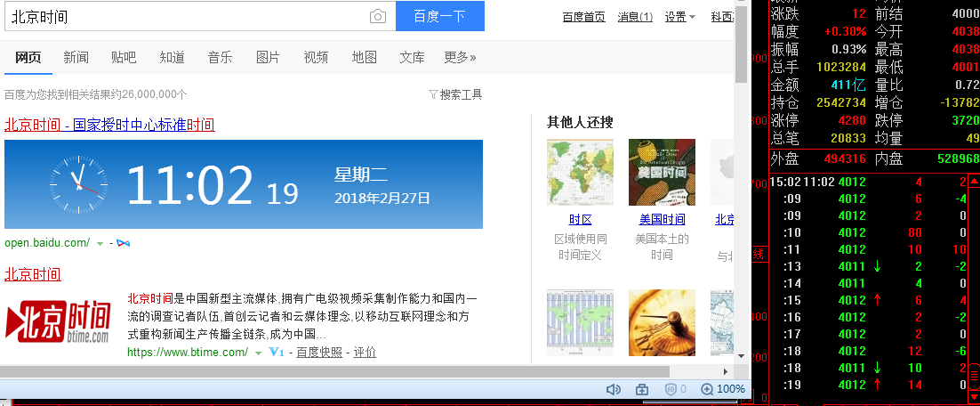Click the blue timezone chart thumbnail in second row
This screenshot has width=980, height=406.
tap(580, 323)
